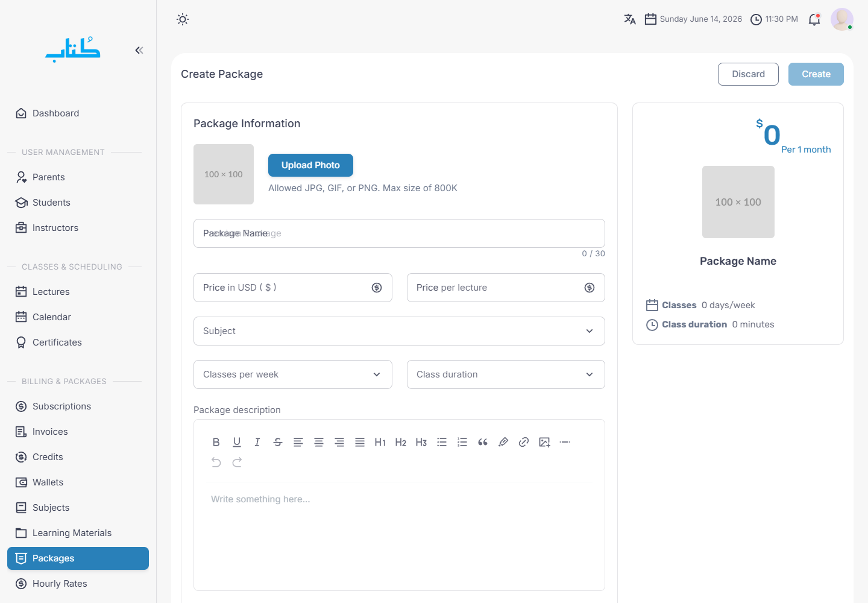This screenshot has width=868, height=603.
Task: Open Classes per week dropdown
Action: pyautogui.click(x=293, y=374)
